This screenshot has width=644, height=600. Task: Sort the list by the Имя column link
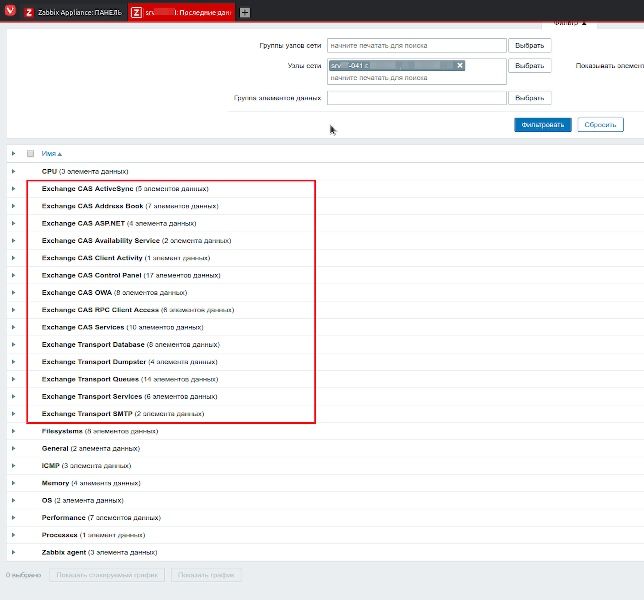click(x=48, y=154)
